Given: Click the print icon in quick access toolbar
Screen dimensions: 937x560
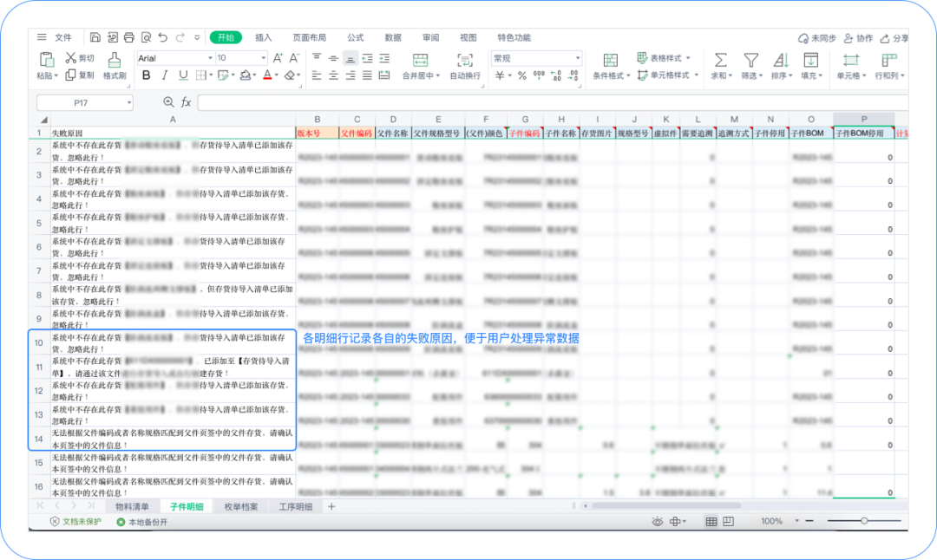Looking at the screenshot, I should (x=129, y=37).
